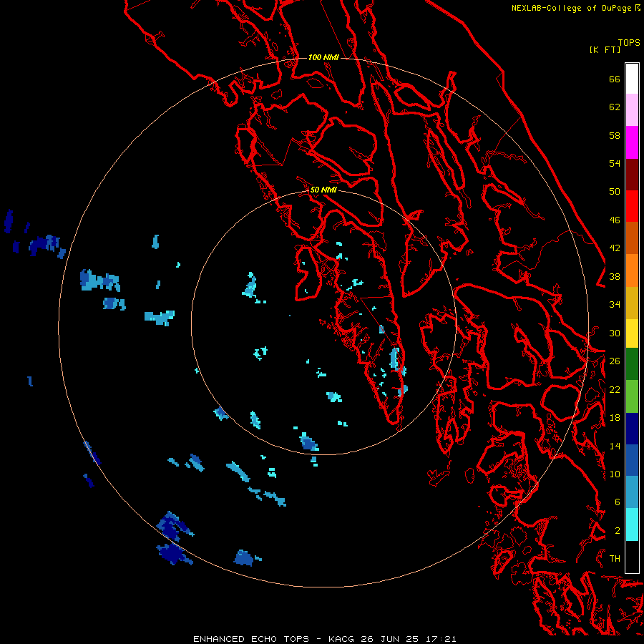Click the '26 JUN 25' date text
Image resolution: width=644 pixels, height=644 pixels.
tap(390, 639)
